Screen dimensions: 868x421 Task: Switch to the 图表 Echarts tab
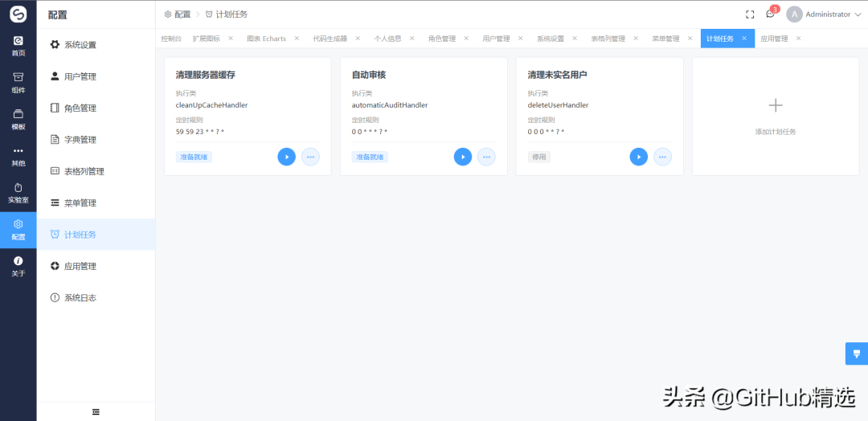pyautogui.click(x=266, y=39)
